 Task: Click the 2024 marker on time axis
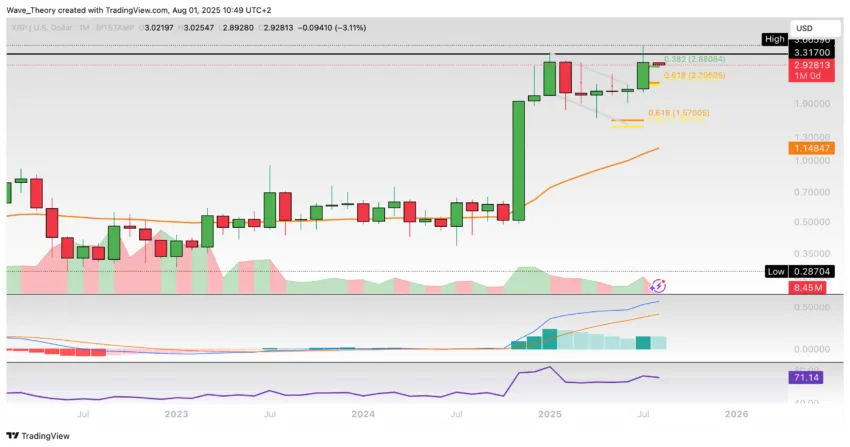tap(363, 414)
